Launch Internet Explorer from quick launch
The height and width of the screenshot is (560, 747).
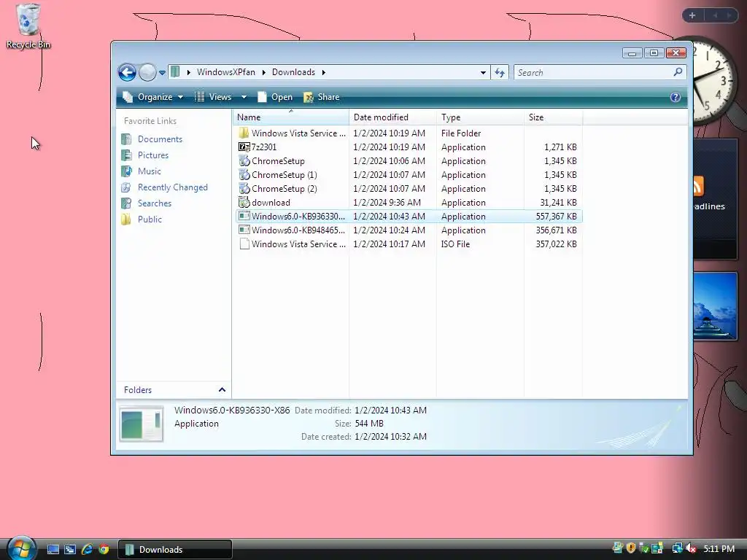coord(87,549)
